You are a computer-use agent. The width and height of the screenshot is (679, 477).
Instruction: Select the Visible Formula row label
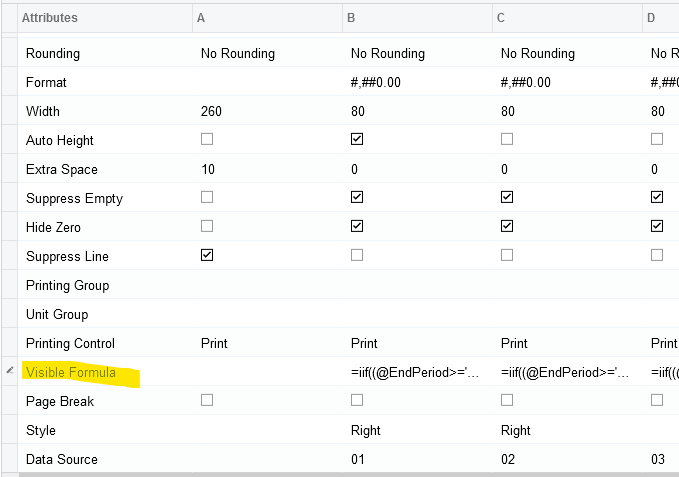(71, 372)
